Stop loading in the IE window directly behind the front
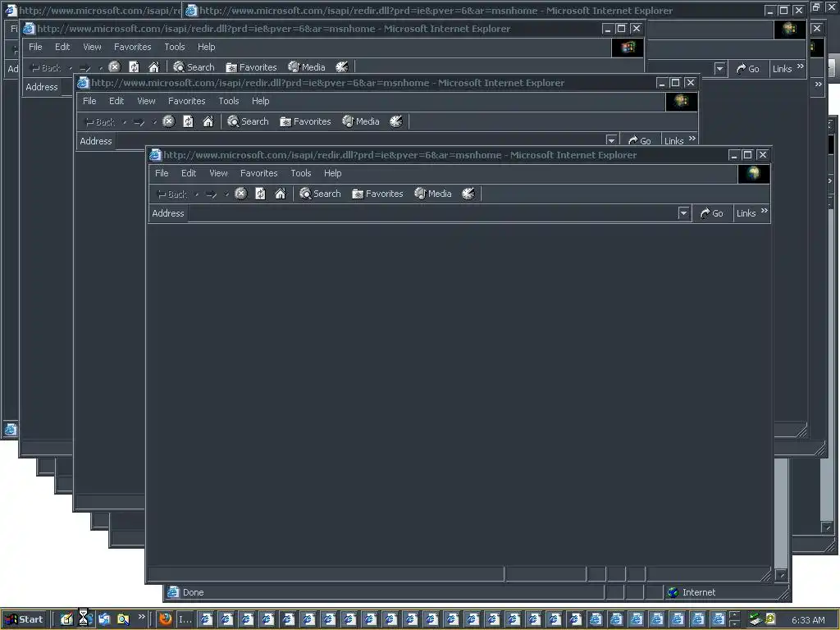The height and width of the screenshot is (630, 840). point(169,121)
